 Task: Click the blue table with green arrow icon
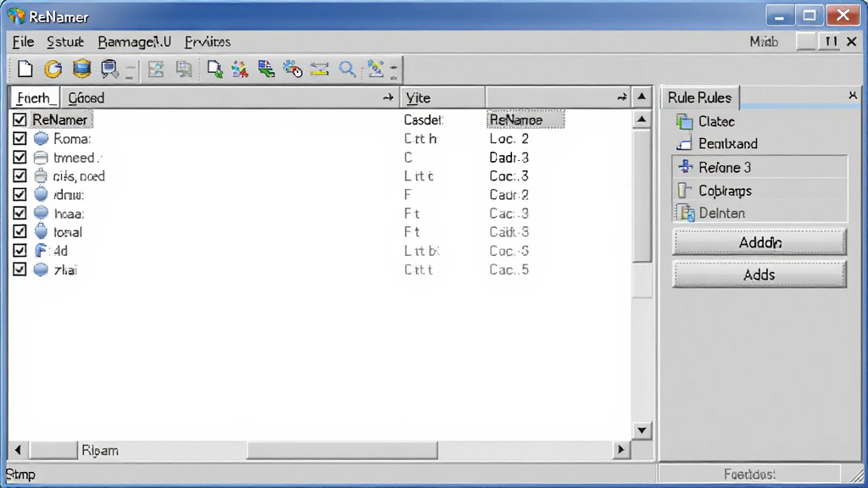[266, 69]
